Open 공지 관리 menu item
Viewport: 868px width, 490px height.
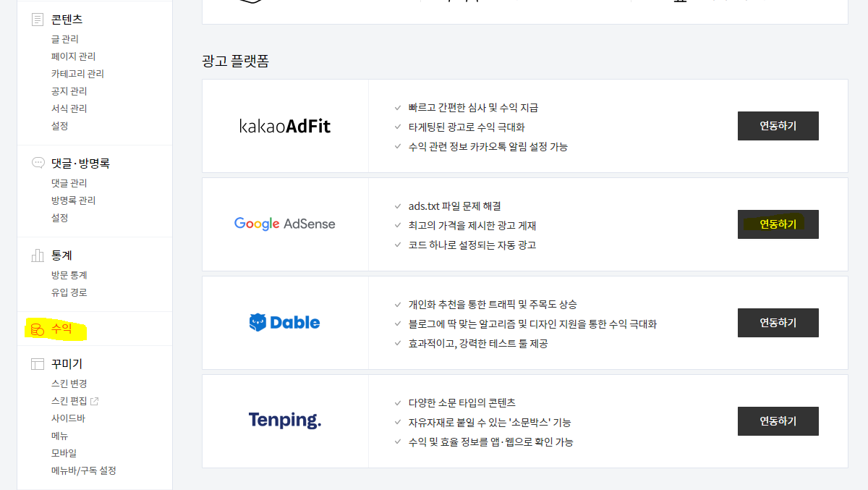[x=69, y=91]
